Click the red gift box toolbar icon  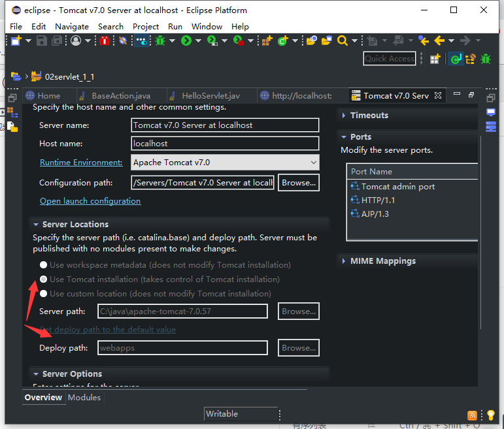(104, 40)
